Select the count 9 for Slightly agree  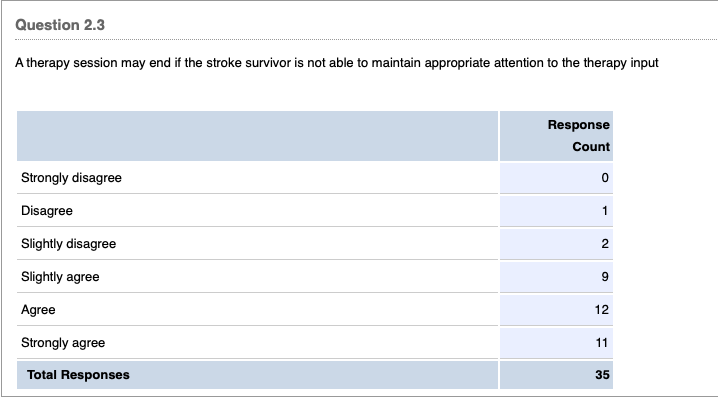pyautogui.click(x=605, y=277)
